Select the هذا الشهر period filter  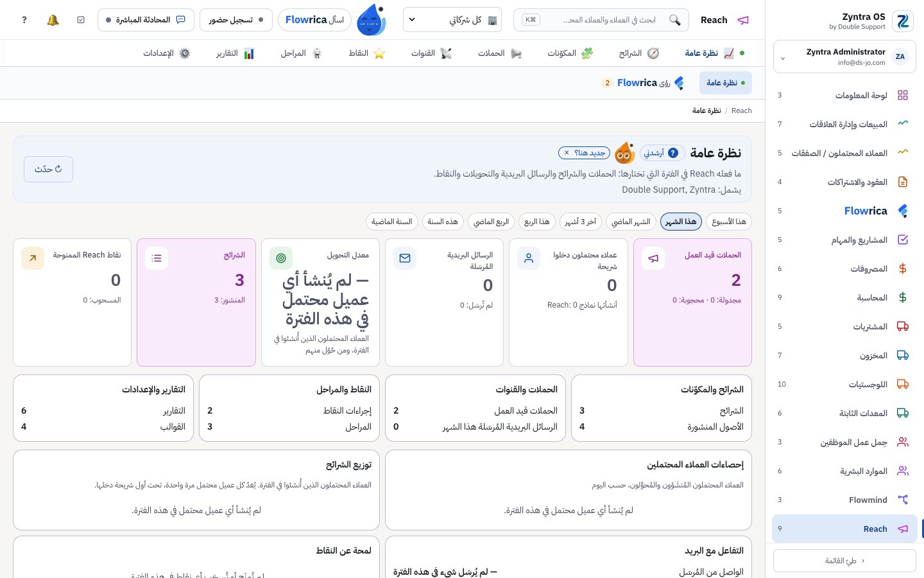click(x=681, y=222)
